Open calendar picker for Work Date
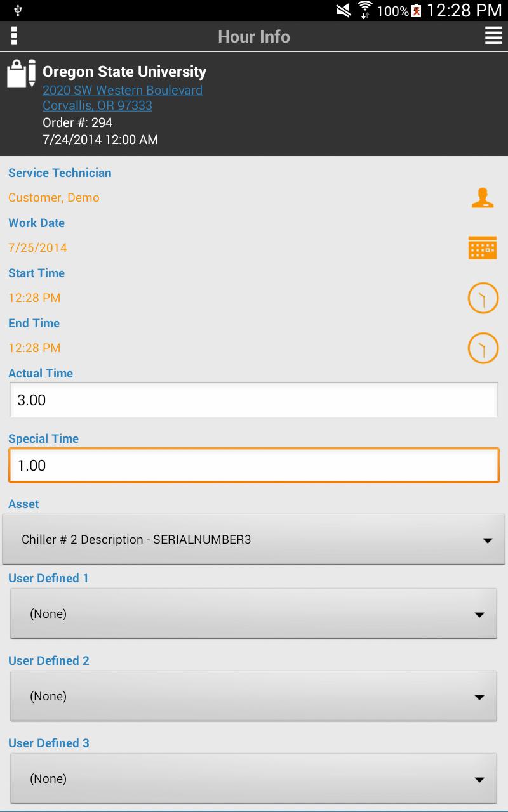This screenshot has width=508, height=812. pos(483,247)
